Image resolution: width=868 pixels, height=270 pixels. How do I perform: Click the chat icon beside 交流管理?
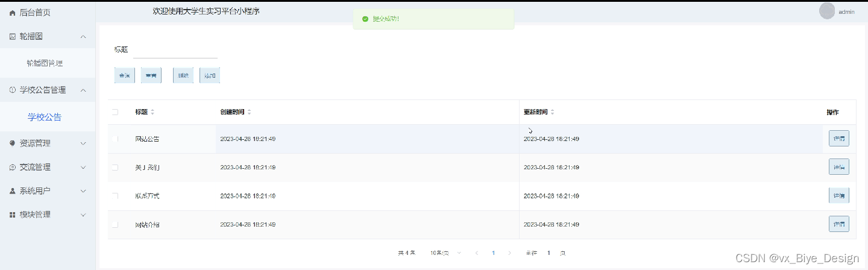click(13, 167)
